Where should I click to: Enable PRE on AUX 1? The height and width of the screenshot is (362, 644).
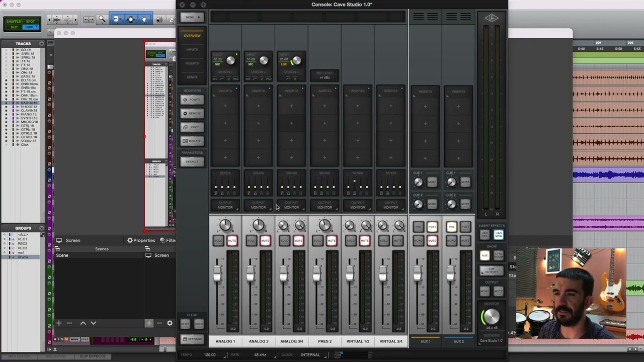(x=419, y=227)
